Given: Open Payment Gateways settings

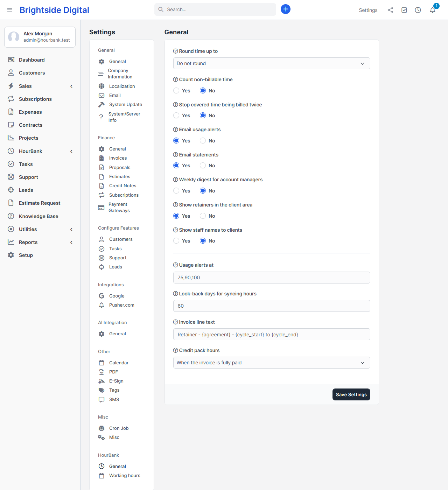Looking at the screenshot, I should (x=119, y=208).
